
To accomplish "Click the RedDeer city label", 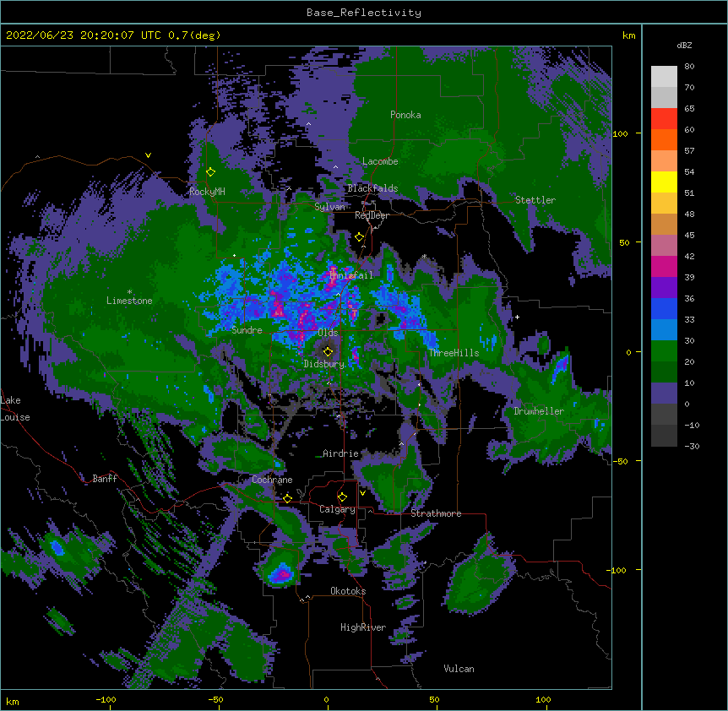I will pos(372,215).
